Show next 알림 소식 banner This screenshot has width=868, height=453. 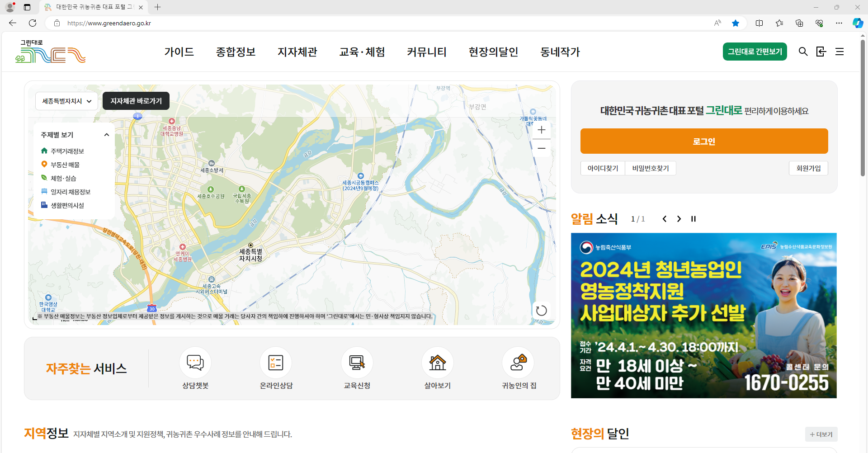pos(679,219)
